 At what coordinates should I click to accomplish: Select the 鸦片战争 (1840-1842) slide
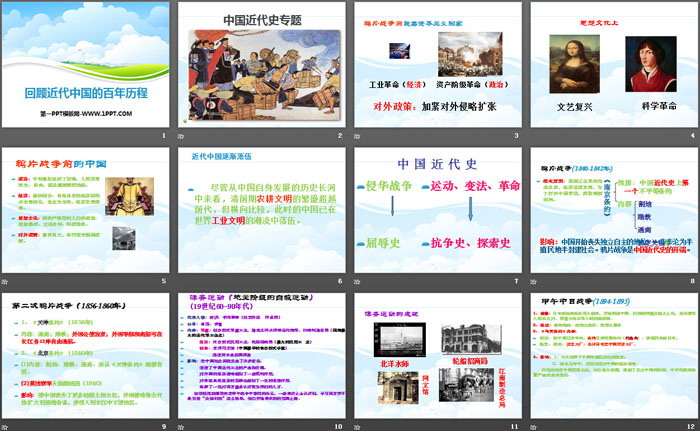[612, 213]
